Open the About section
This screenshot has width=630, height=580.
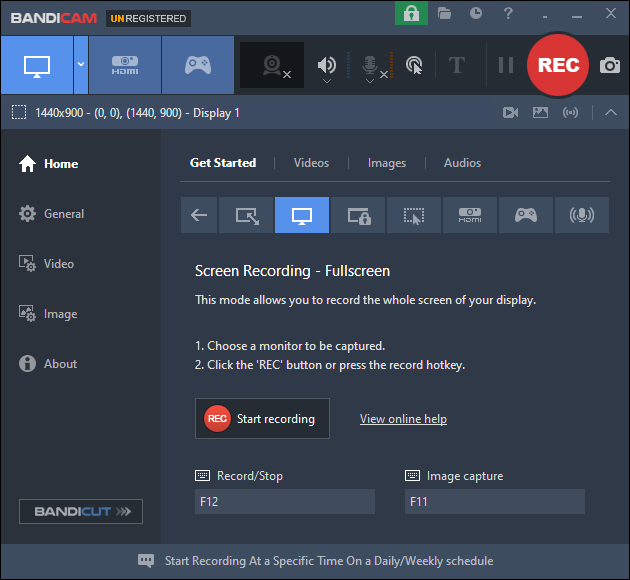tap(48, 364)
